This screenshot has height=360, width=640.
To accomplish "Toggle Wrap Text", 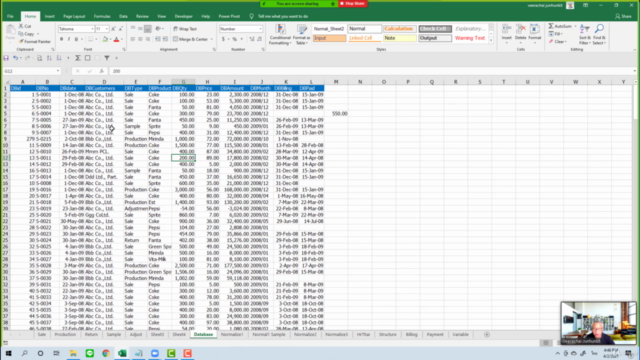I will pyautogui.click(x=185, y=29).
